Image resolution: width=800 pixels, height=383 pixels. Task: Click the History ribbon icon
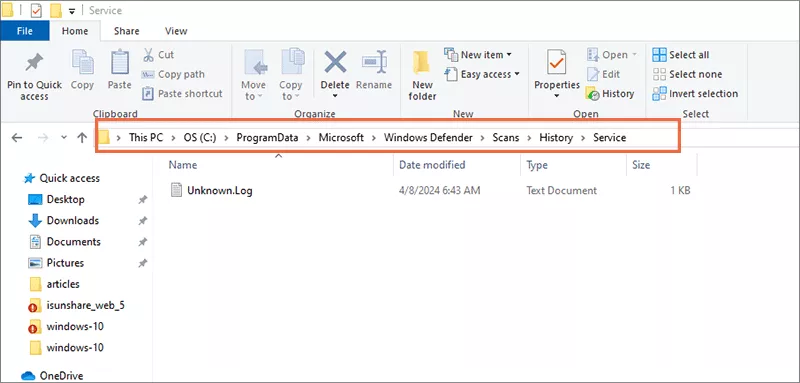coord(593,94)
